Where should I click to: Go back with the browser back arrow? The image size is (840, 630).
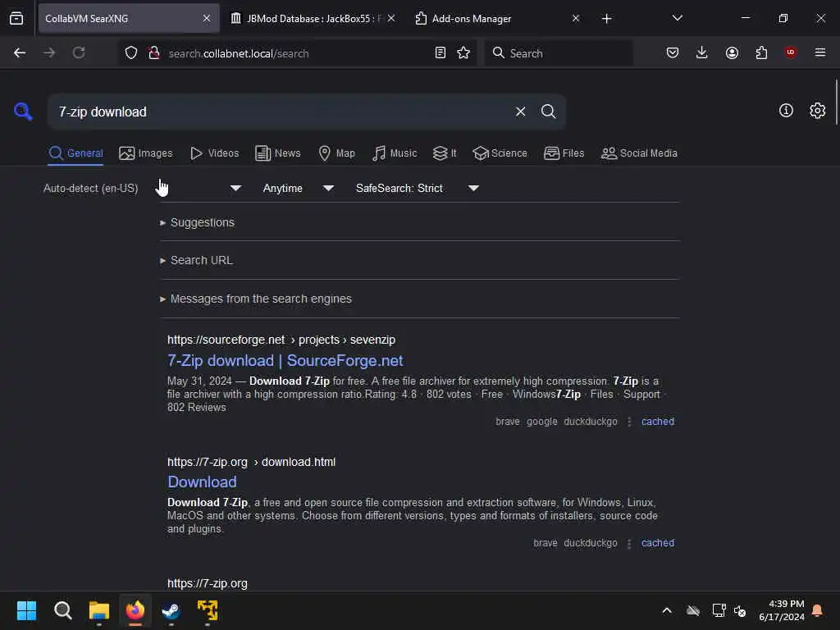click(20, 52)
